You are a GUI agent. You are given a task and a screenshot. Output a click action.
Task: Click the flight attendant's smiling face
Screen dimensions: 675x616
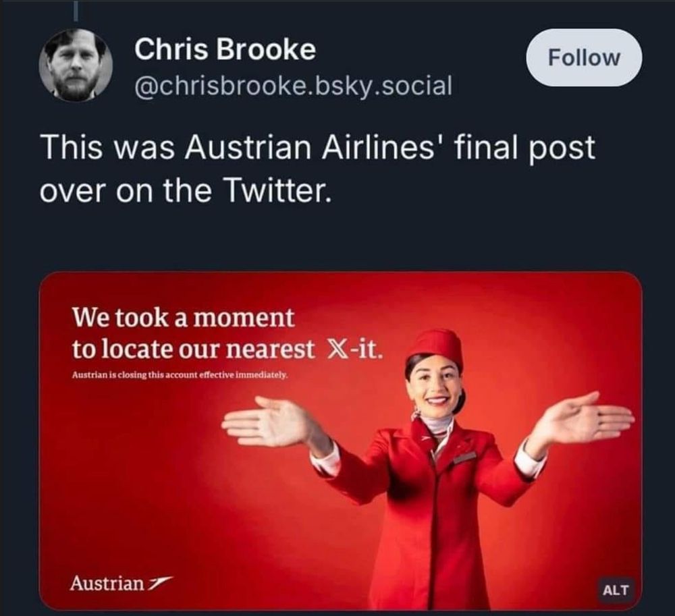pyautogui.click(x=435, y=387)
